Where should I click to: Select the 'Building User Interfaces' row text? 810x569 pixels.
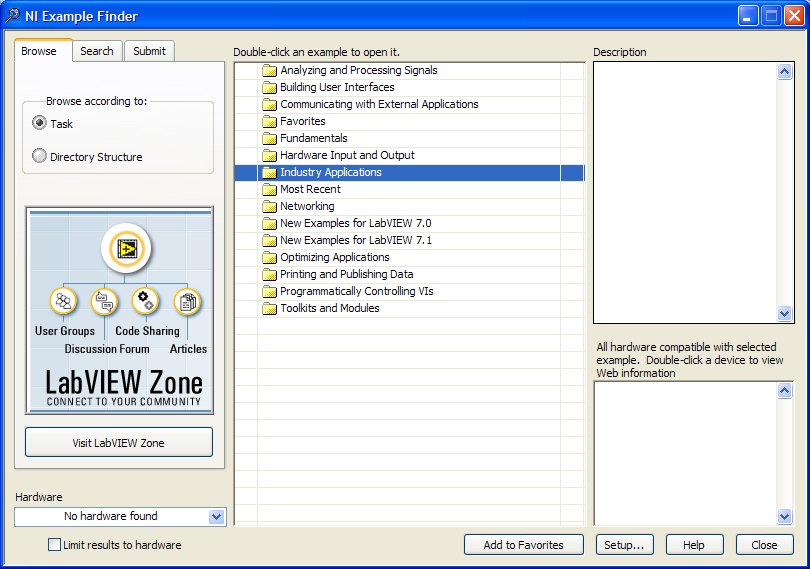click(337, 87)
